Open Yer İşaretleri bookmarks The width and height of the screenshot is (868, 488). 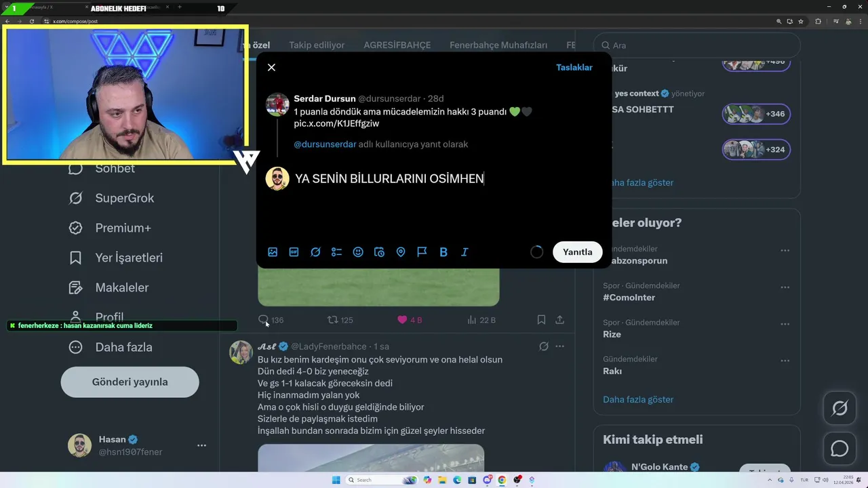[115, 258]
